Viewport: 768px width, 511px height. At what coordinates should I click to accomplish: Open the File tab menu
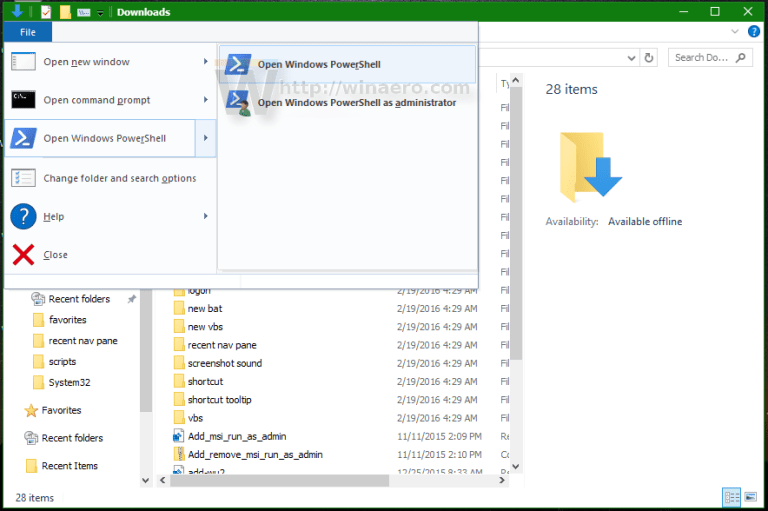pyautogui.click(x=27, y=32)
